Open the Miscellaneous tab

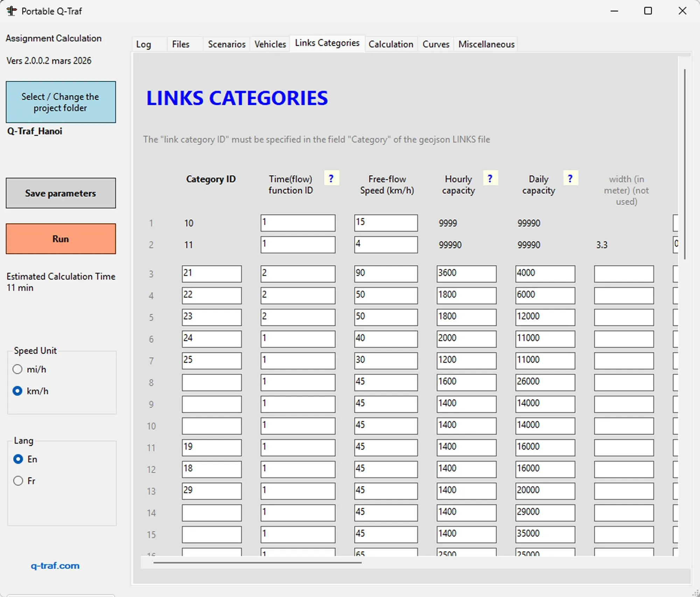[486, 44]
